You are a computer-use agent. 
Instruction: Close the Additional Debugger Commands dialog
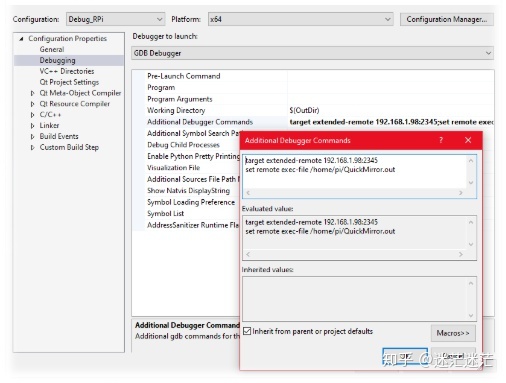pyautogui.click(x=468, y=140)
